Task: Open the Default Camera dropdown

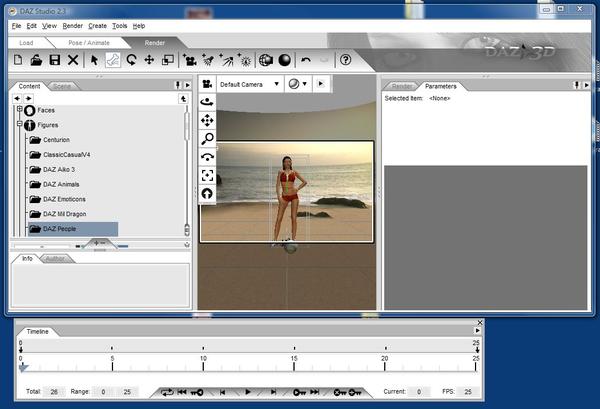Action: [x=250, y=84]
